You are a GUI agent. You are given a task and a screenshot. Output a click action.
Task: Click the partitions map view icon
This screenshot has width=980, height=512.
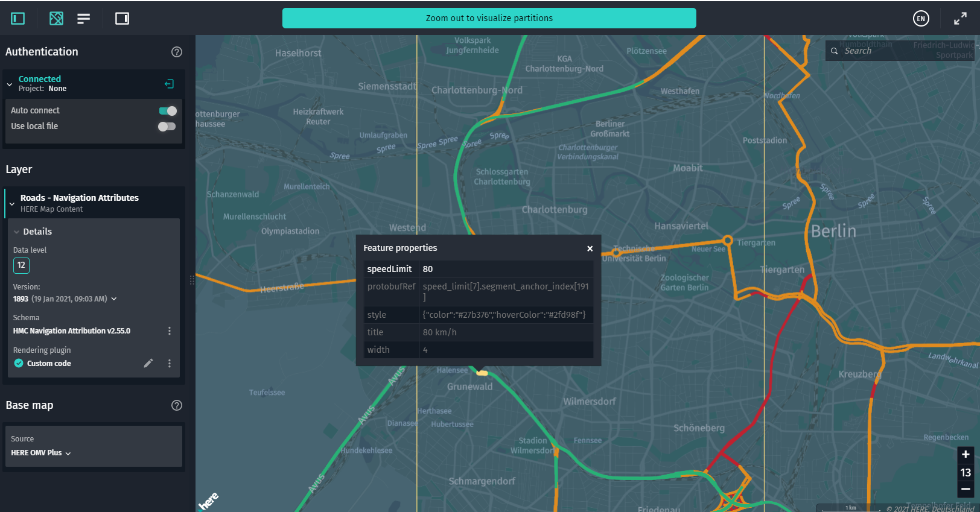[x=56, y=19]
